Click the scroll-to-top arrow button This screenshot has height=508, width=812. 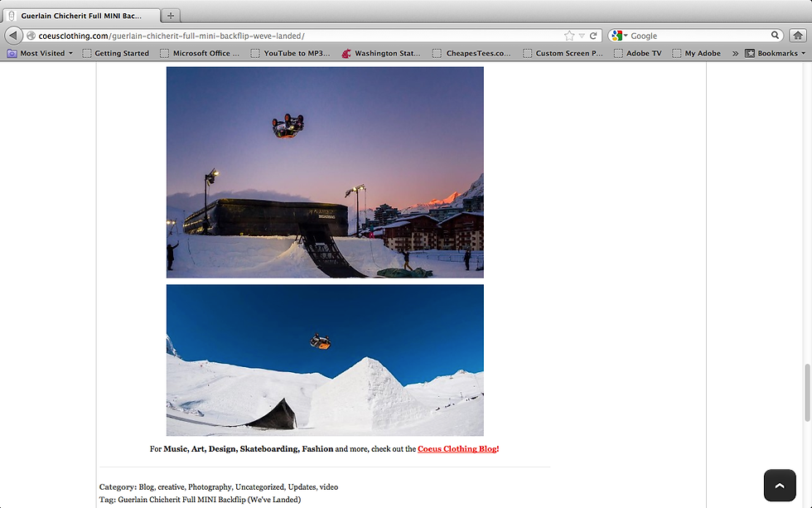[x=780, y=486]
